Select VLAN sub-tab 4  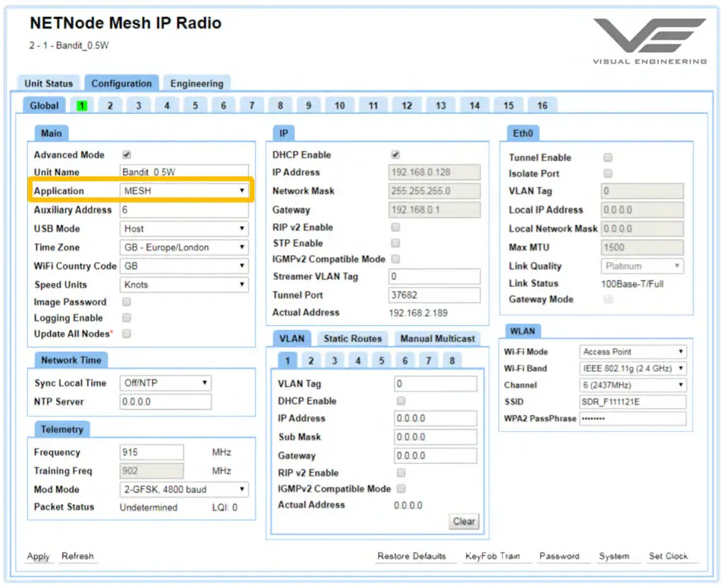[358, 360]
